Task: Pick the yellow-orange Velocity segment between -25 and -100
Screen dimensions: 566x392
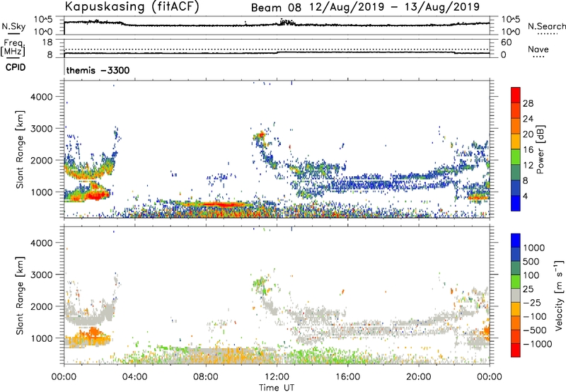Action: tap(516, 309)
